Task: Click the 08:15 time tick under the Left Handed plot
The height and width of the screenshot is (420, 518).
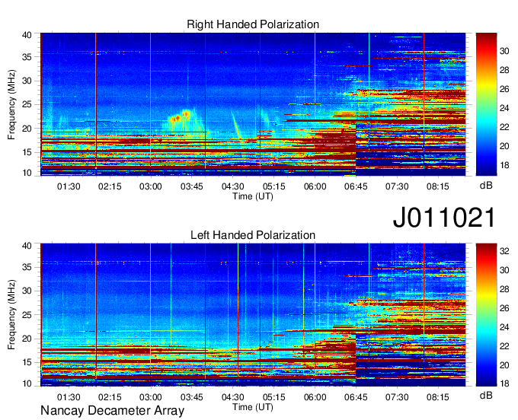Action: click(438, 397)
